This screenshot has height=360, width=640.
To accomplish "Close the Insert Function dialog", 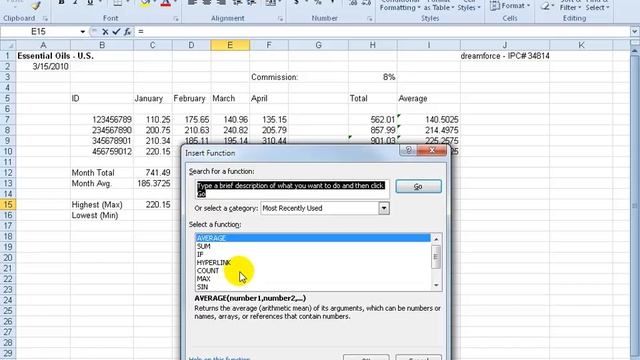I will (x=432, y=150).
